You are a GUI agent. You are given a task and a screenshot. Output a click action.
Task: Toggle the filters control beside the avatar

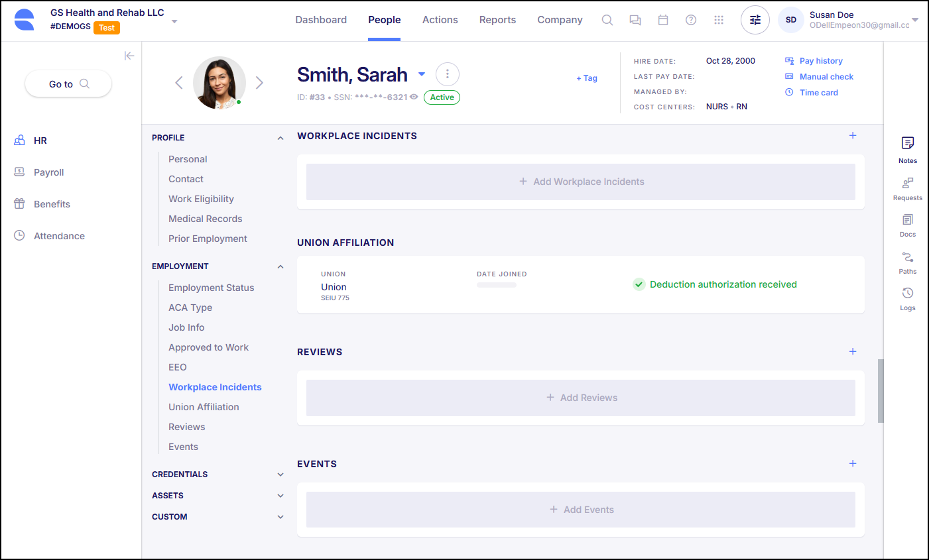pyautogui.click(x=755, y=20)
